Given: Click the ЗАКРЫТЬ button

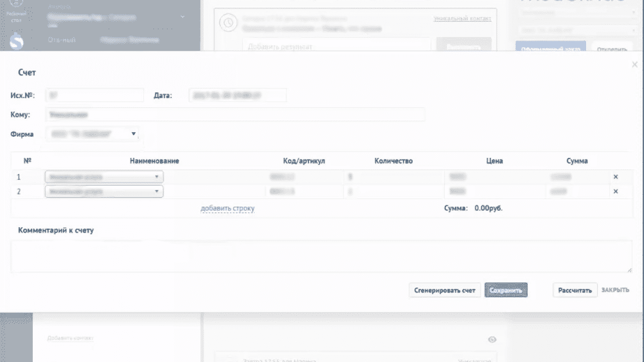Looking at the screenshot, I should 615,290.
